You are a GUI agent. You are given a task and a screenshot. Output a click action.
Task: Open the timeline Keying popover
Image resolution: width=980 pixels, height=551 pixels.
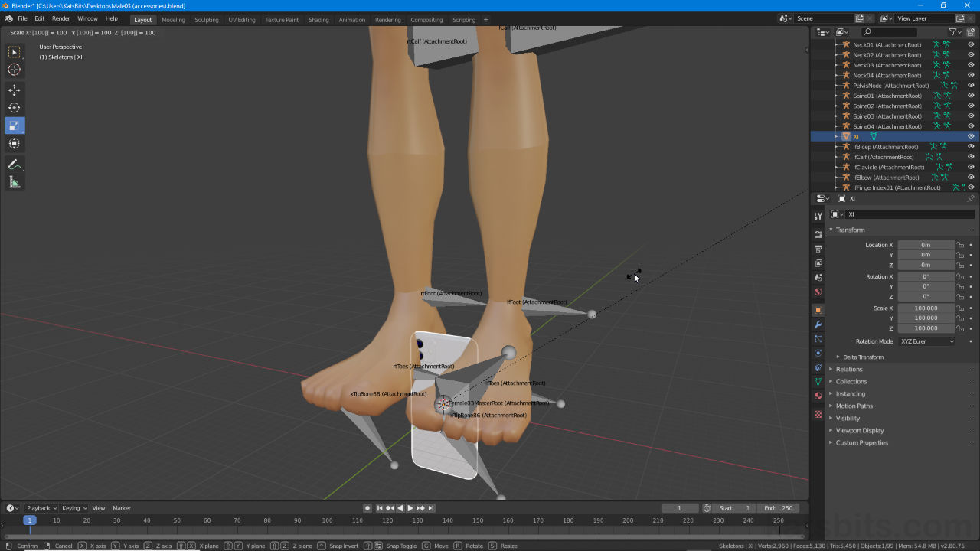click(73, 508)
